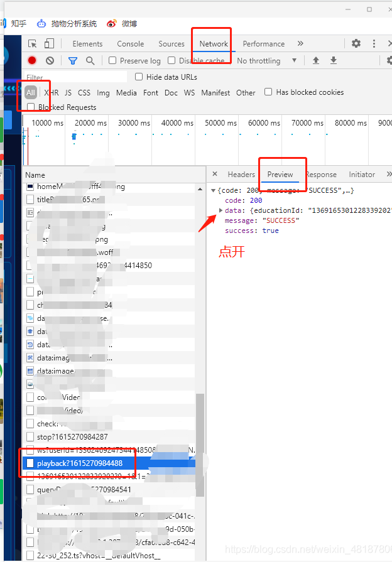Filter requests by XHR
Screen dimensions: 392x562
click(x=52, y=93)
